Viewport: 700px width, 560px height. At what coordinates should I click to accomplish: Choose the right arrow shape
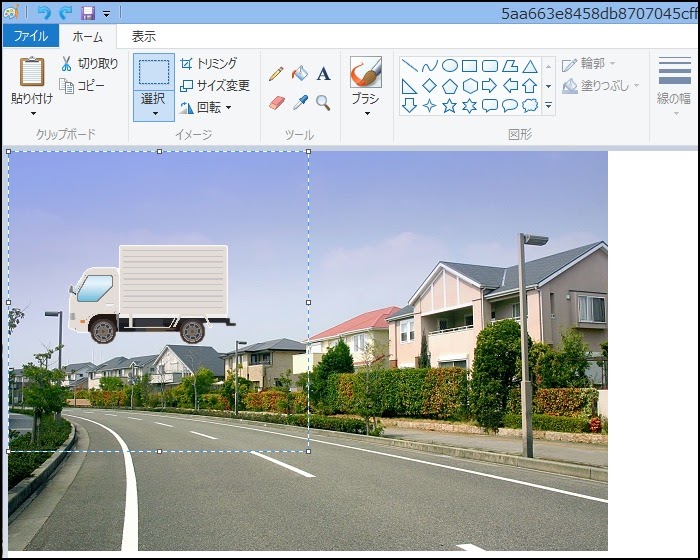[490, 86]
